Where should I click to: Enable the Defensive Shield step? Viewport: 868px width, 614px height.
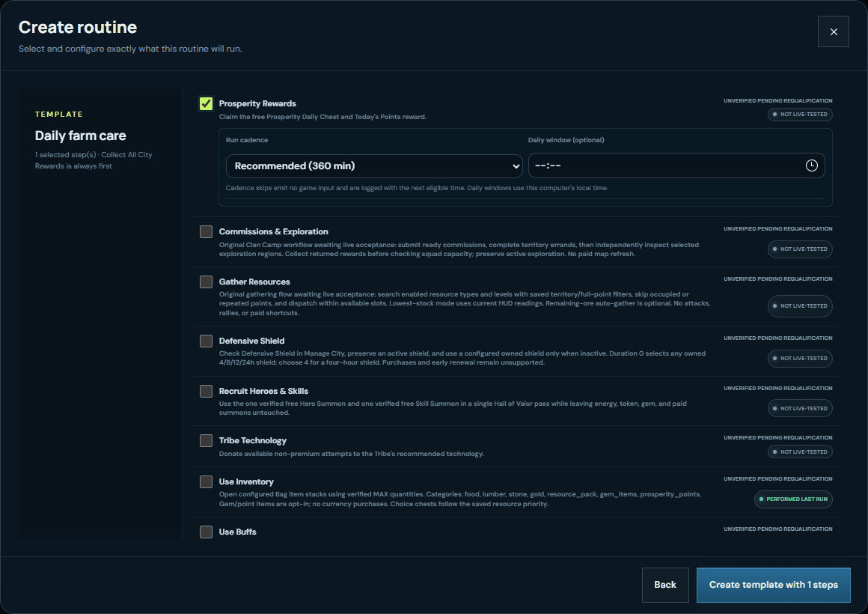tap(206, 341)
